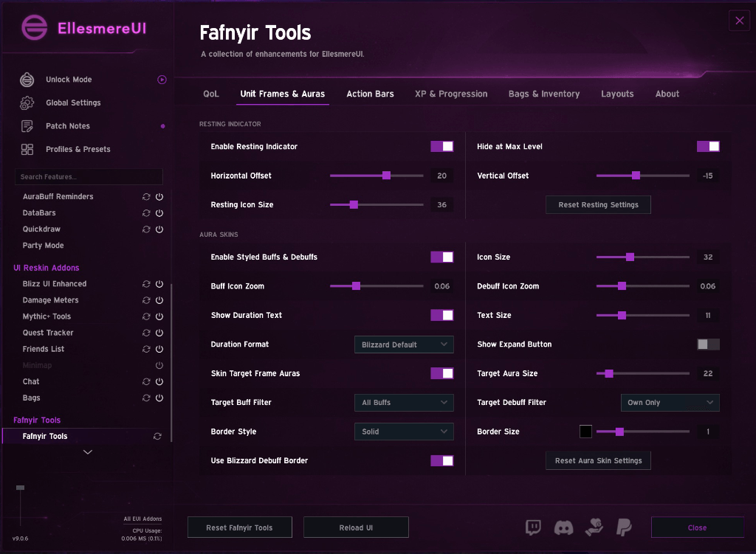Open the Border Style dropdown

coord(404,432)
